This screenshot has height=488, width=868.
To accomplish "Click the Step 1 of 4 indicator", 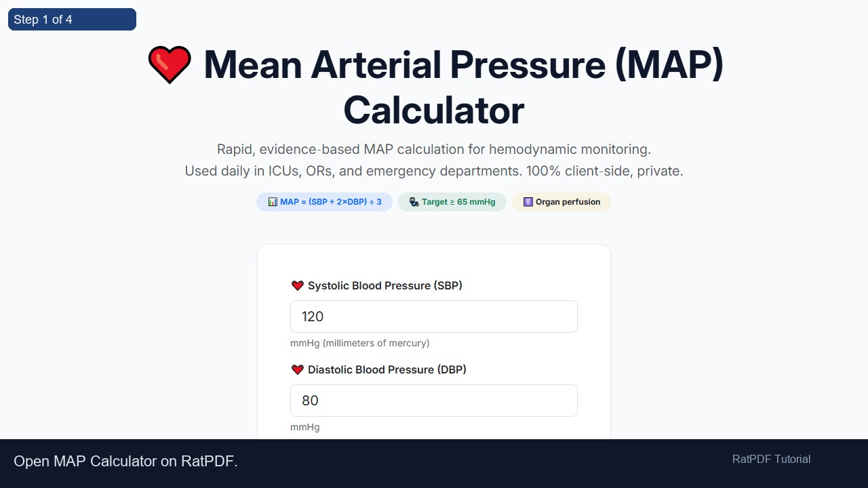I will 72,20.
